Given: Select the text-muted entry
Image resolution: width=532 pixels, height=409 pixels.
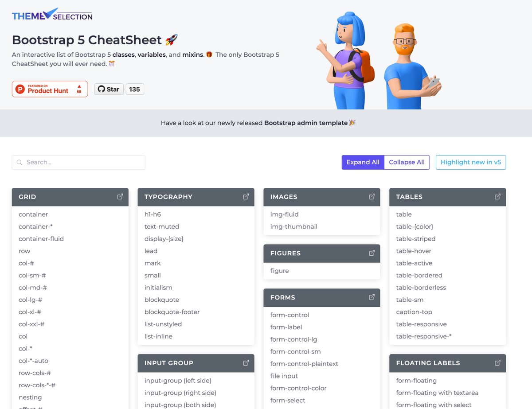Looking at the screenshot, I should click(162, 226).
